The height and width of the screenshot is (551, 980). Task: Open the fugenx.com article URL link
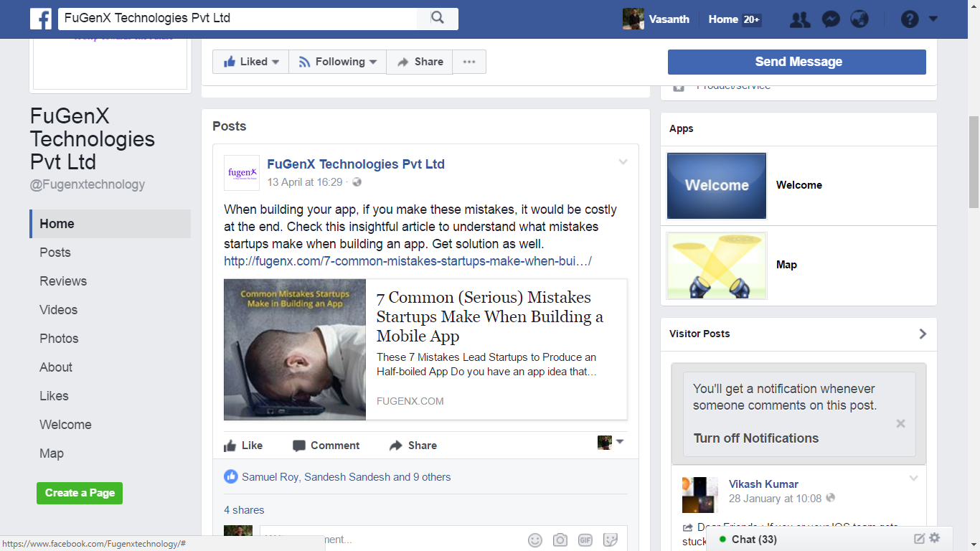click(x=407, y=261)
